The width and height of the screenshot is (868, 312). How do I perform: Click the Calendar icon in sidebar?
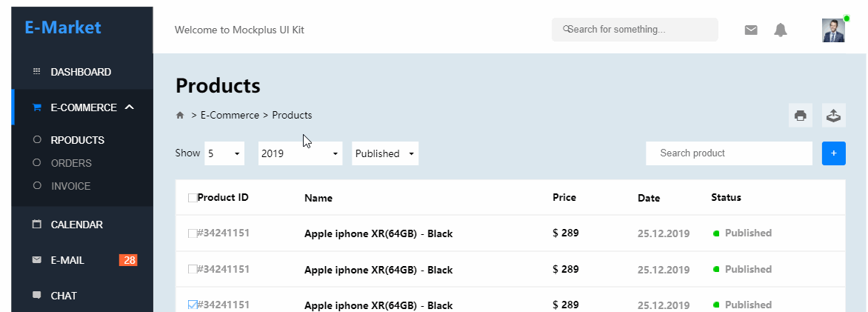[37, 225]
